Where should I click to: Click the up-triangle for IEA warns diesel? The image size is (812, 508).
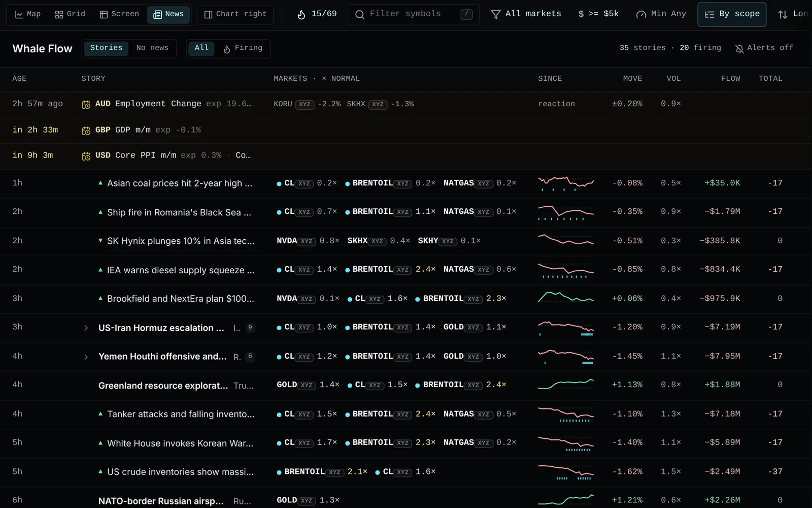click(x=100, y=270)
